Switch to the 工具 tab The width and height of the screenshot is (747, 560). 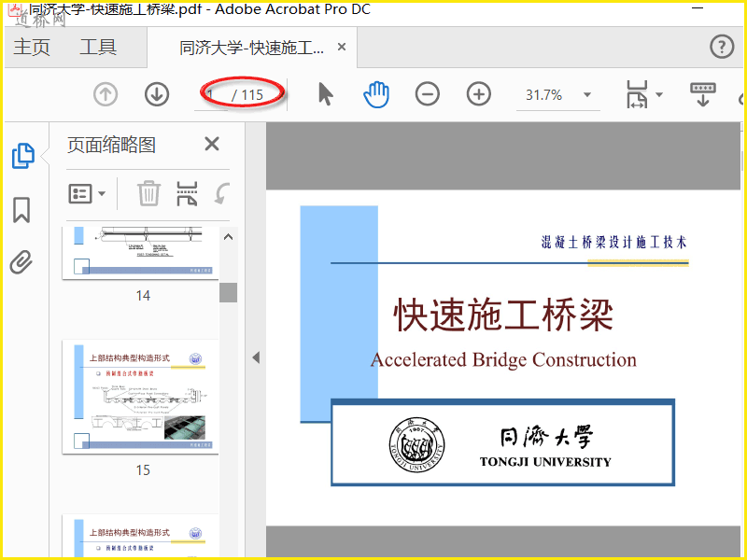pos(98,48)
